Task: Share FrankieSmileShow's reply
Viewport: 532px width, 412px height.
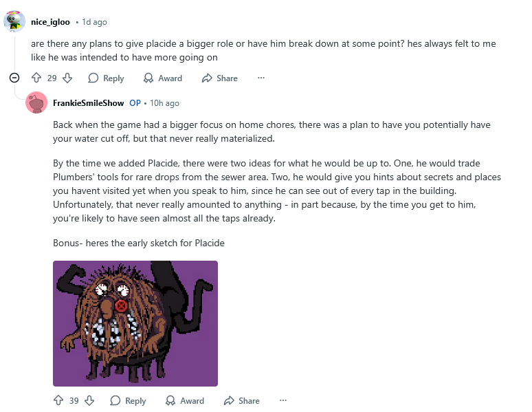Action: tap(241, 400)
